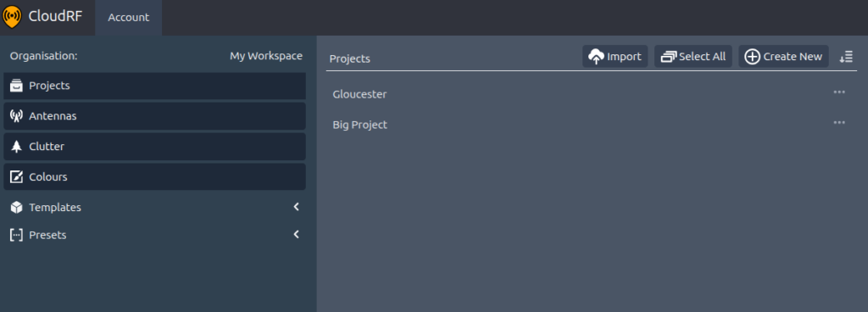Viewport: 868px width, 312px height.
Task: Open the Gloucester project options menu
Action: [x=839, y=92]
